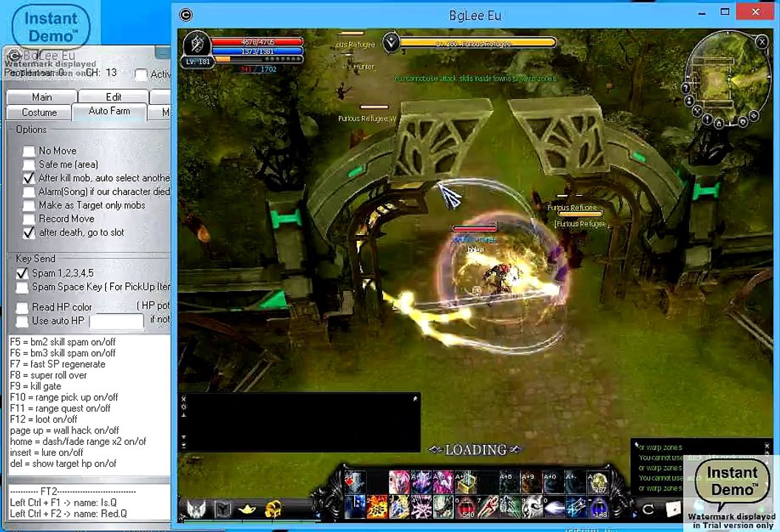Enable Alarm(Song) if our character died

pos(29,192)
